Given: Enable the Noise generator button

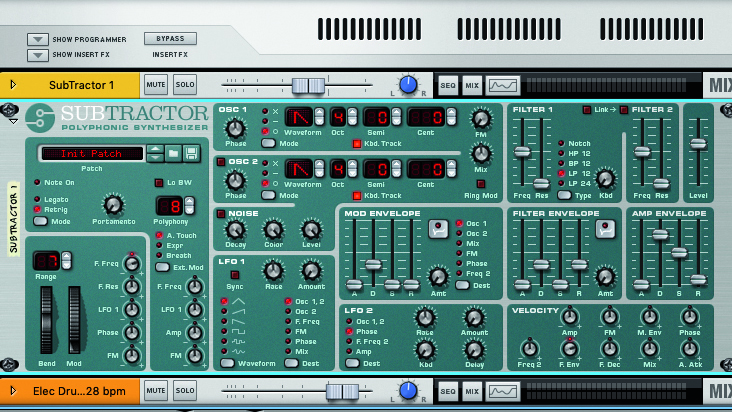Looking at the screenshot, I should click(221, 214).
